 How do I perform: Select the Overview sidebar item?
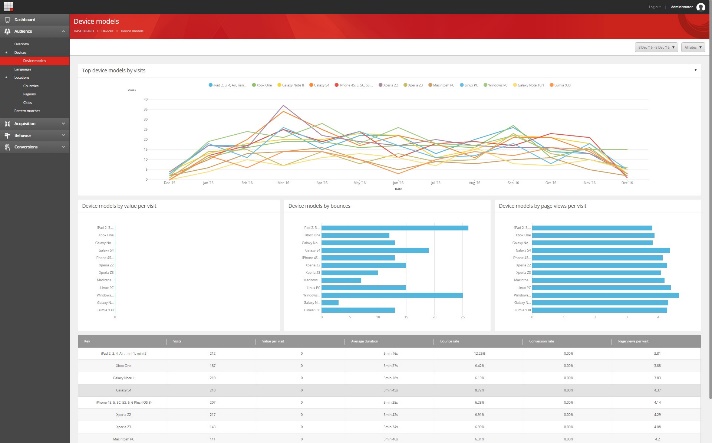coord(21,44)
